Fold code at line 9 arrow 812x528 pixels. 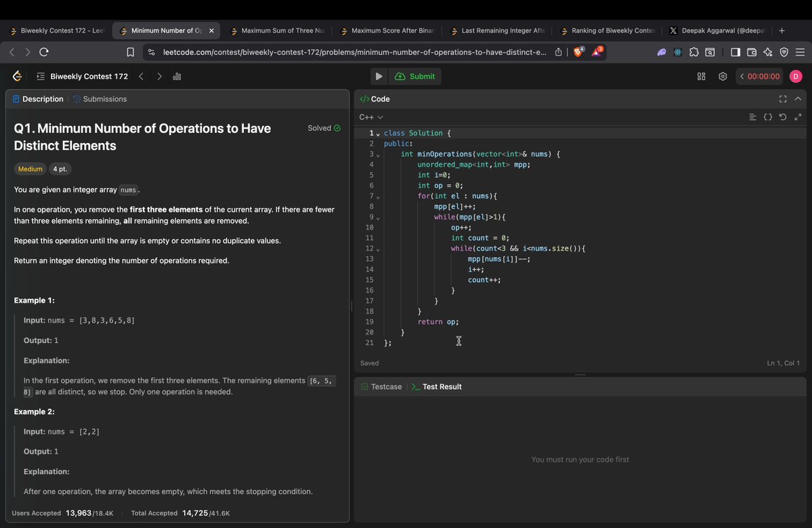click(378, 218)
